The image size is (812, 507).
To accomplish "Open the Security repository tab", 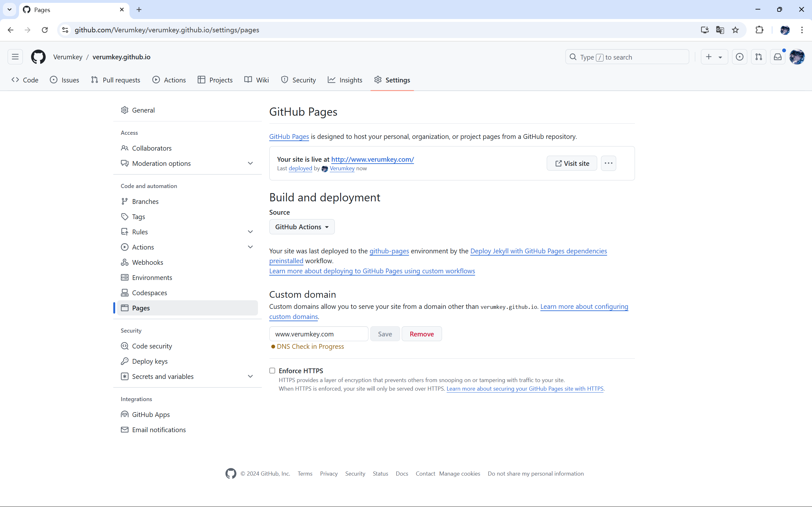I will pyautogui.click(x=298, y=80).
